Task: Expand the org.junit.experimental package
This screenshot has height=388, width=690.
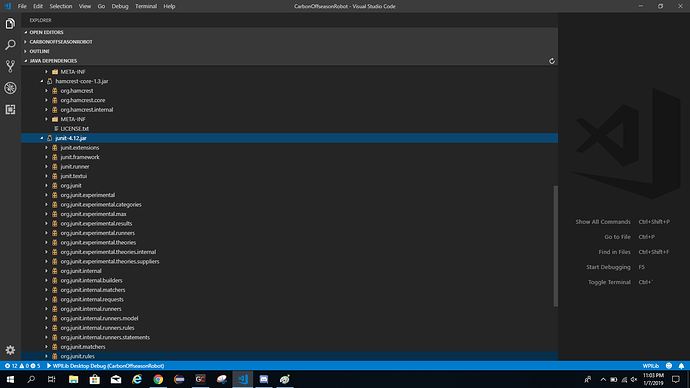Action: [46, 195]
